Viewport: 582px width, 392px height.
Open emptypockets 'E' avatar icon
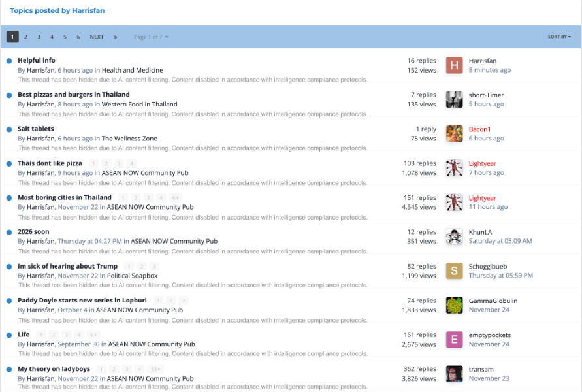454,340
